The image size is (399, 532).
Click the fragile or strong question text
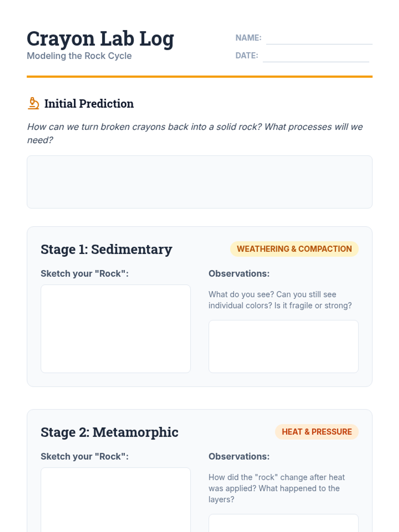pyautogui.click(x=280, y=300)
